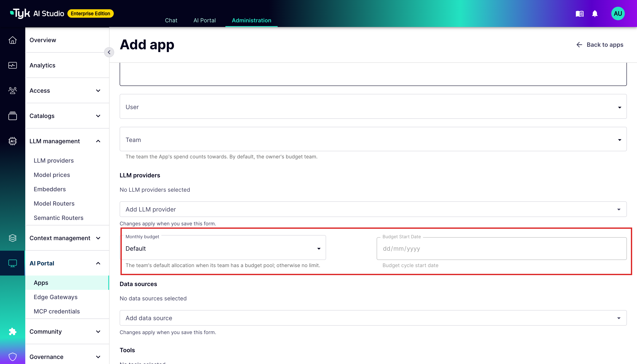The image size is (637, 364).
Task: Open the Add LLM provider dropdown
Action: [x=373, y=209]
